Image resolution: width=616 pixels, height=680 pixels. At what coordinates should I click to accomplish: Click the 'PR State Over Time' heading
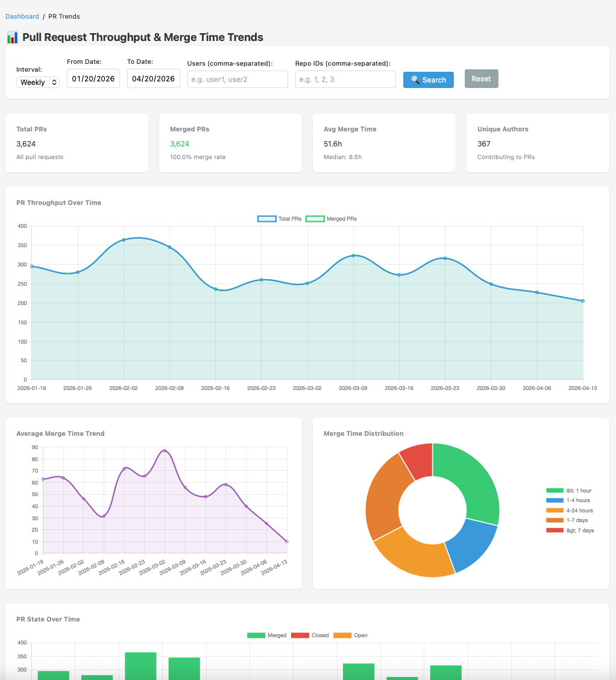coord(48,619)
